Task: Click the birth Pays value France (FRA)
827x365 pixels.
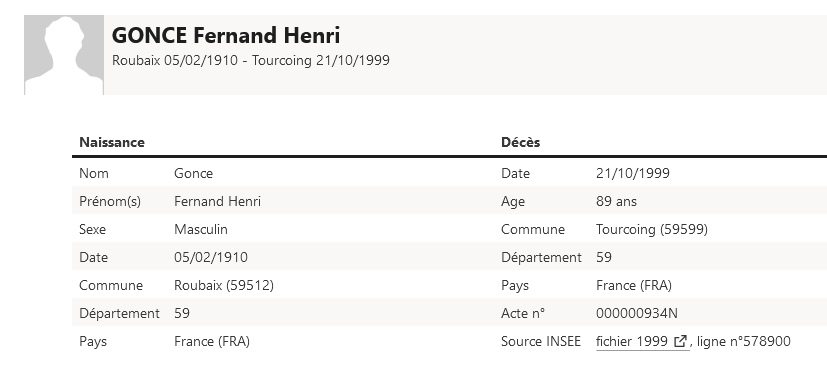Action: coord(212,341)
